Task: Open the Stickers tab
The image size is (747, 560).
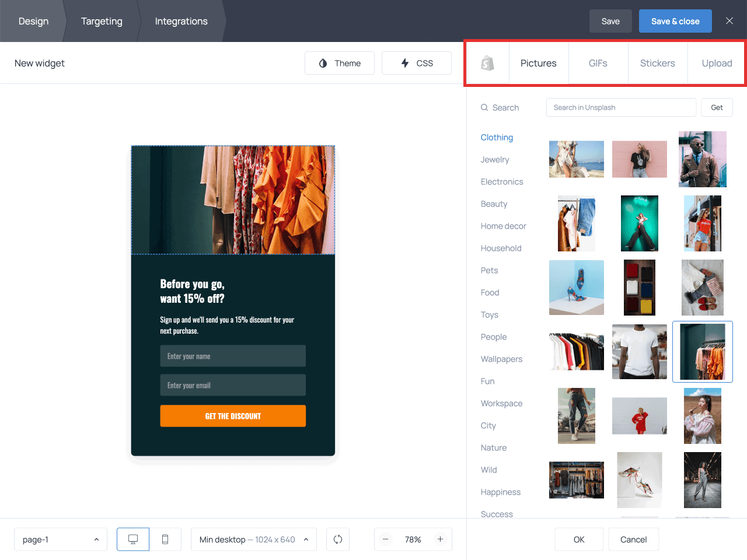Action: point(657,63)
